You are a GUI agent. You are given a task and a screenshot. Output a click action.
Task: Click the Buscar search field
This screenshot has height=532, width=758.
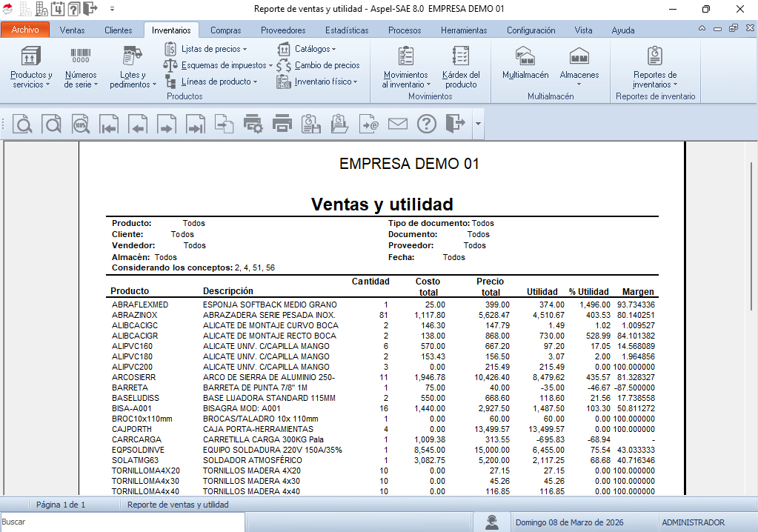122,522
